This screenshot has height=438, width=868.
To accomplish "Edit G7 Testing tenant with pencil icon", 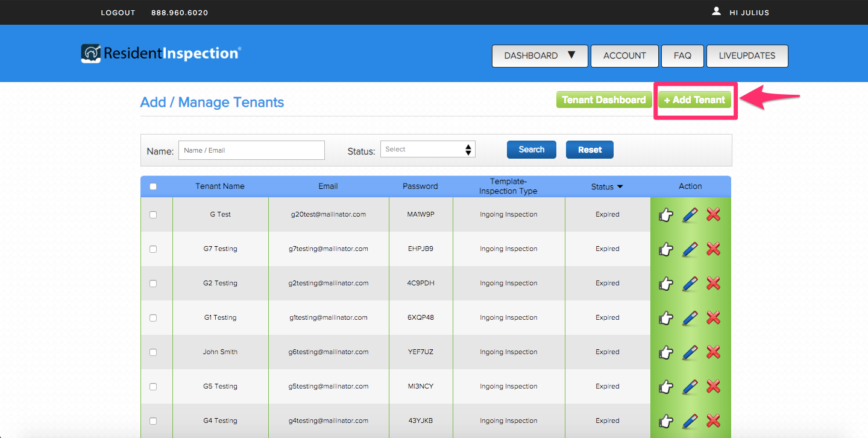I will click(x=690, y=249).
